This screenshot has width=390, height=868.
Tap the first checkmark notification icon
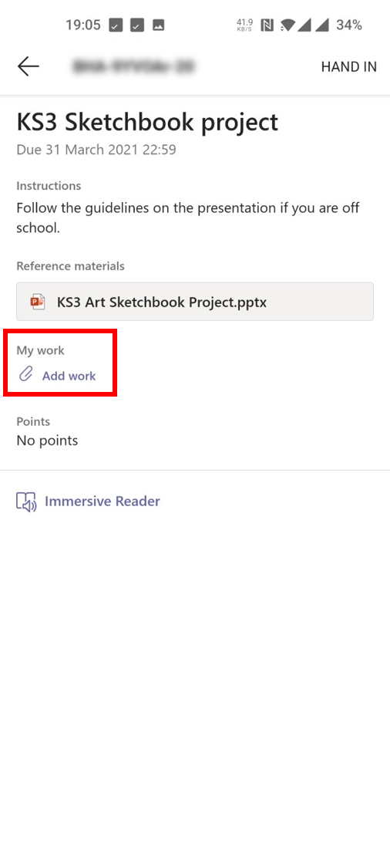pos(116,25)
